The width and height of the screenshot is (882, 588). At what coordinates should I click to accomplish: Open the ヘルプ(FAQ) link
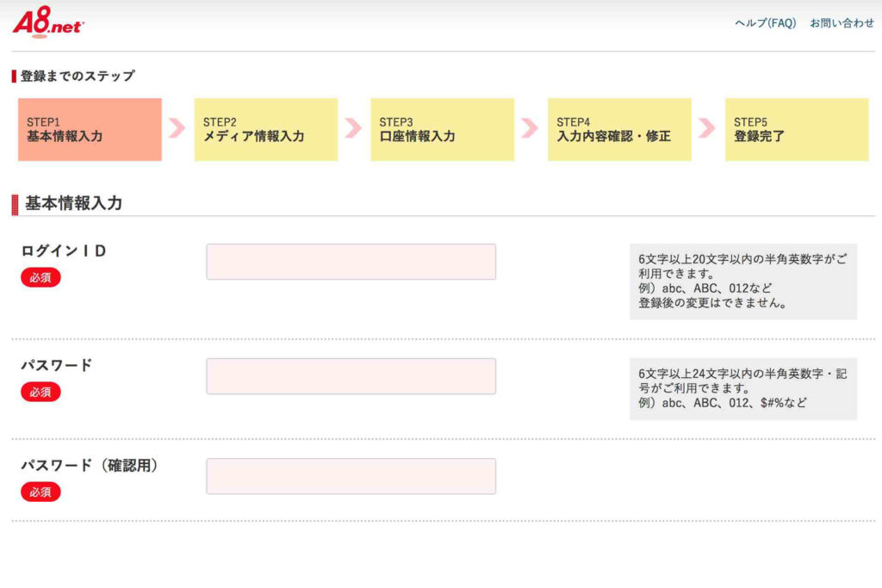[765, 23]
